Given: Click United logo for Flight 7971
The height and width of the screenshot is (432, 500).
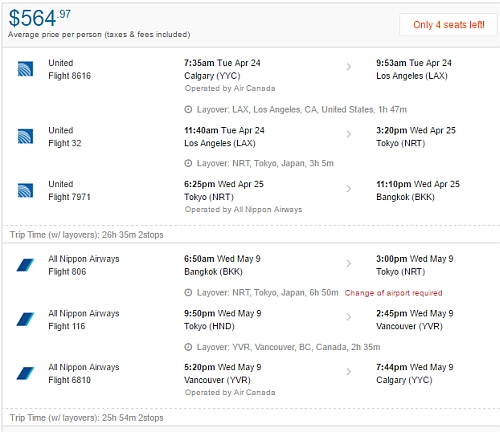Looking at the screenshot, I should pos(25,190).
